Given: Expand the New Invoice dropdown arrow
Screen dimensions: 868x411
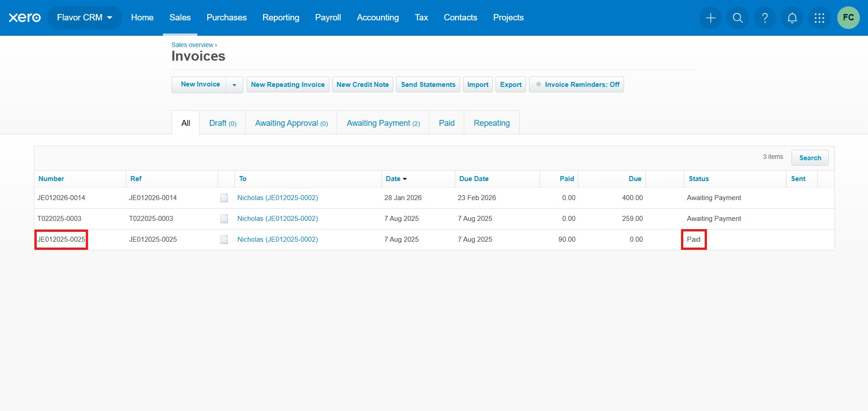Looking at the screenshot, I should (234, 85).
